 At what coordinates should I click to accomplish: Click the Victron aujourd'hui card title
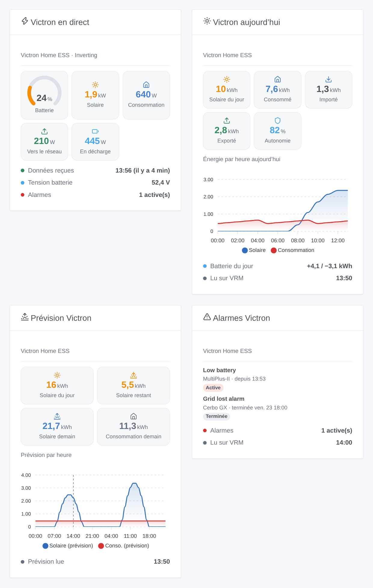coord(247,22)
